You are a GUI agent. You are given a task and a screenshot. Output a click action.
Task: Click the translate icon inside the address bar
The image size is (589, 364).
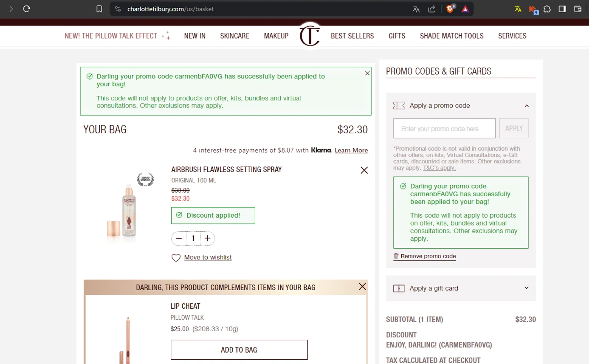pyautogui.click(x=416, y=9)
